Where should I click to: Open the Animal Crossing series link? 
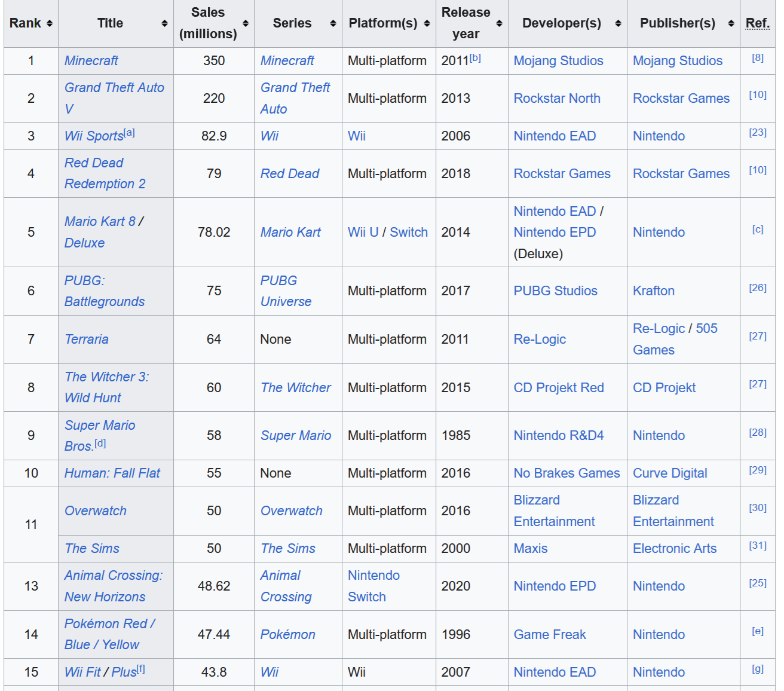tap(286, 586)
